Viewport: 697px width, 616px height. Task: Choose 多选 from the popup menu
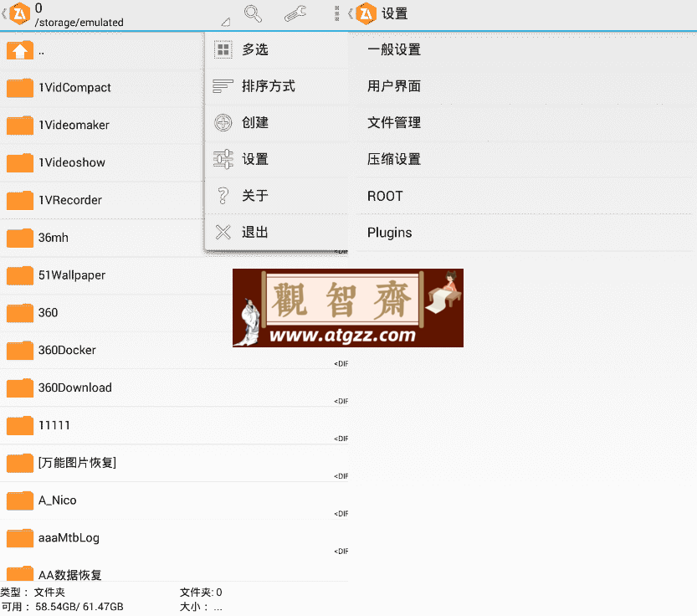coord(276,49)
